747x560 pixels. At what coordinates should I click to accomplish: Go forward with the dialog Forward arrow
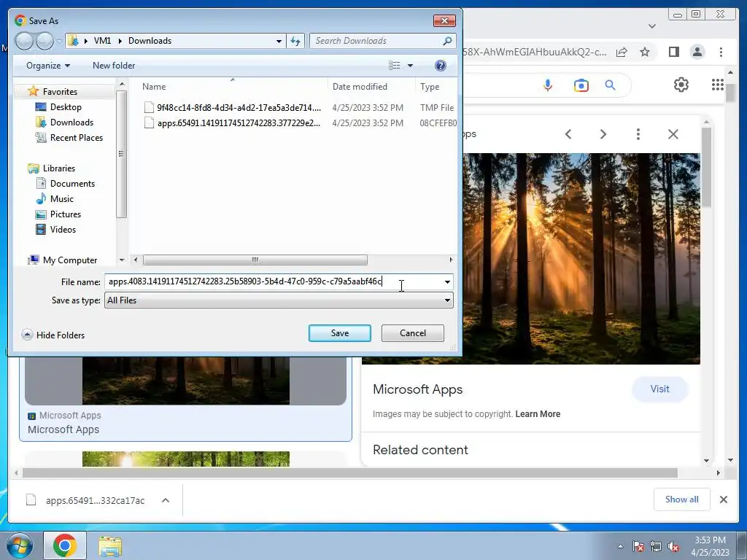pyautogui.click(x=44, y=41)
